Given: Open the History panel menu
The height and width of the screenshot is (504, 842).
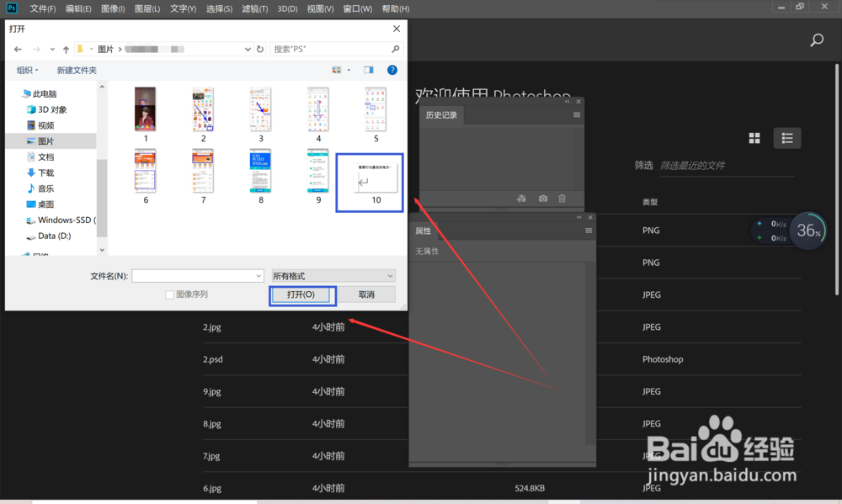Looking at the screenshot, I should (578, 115).
